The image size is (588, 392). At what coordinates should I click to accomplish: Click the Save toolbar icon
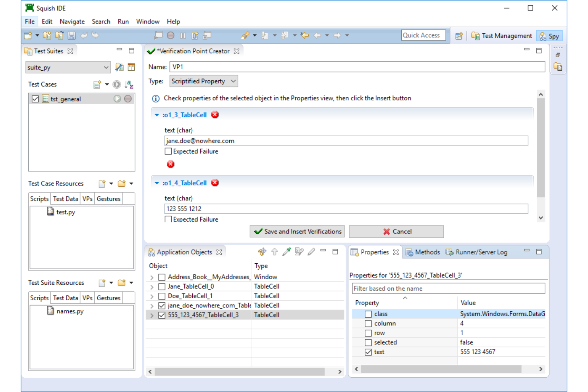[72, 36]
